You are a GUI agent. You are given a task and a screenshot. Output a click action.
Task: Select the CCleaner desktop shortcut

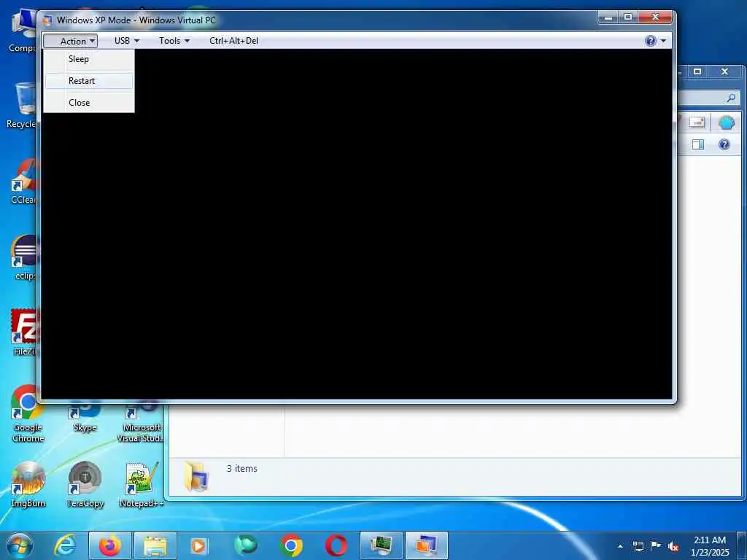coord(24,182)
